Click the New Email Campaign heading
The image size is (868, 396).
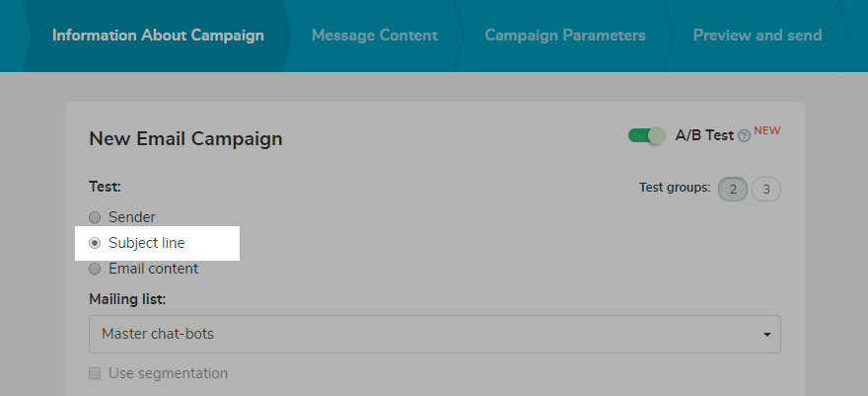coord(185,139)
